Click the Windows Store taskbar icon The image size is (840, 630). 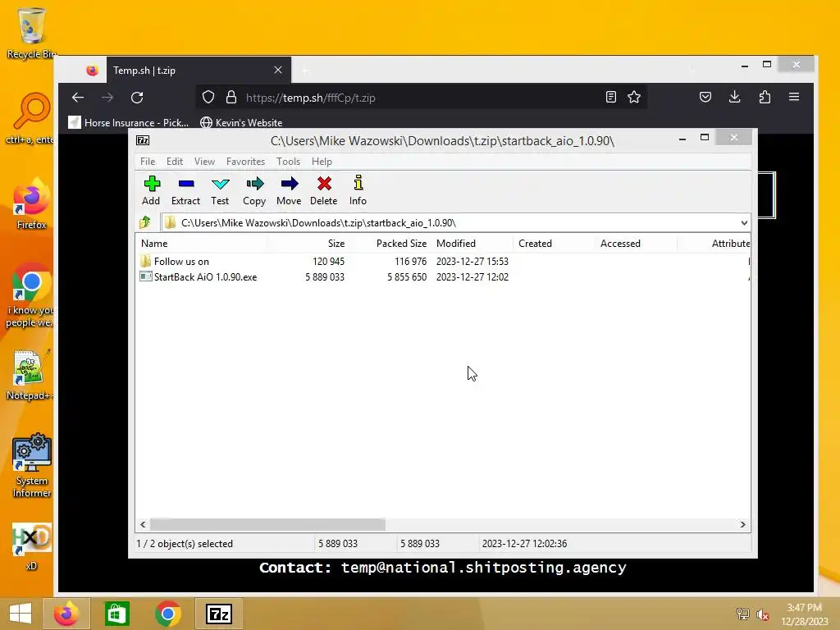point(116,614)
